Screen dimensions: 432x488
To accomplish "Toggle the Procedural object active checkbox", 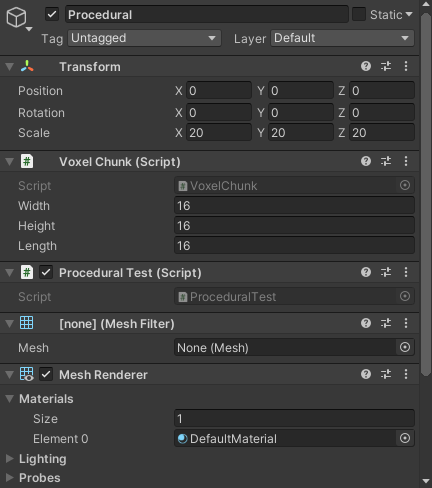I will [x=52, y=14].
